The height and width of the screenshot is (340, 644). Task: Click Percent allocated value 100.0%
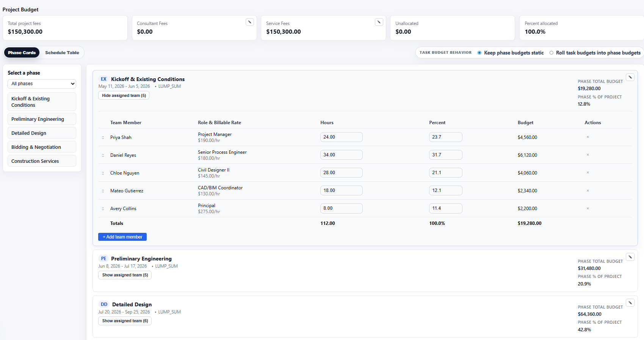[535, 32]
